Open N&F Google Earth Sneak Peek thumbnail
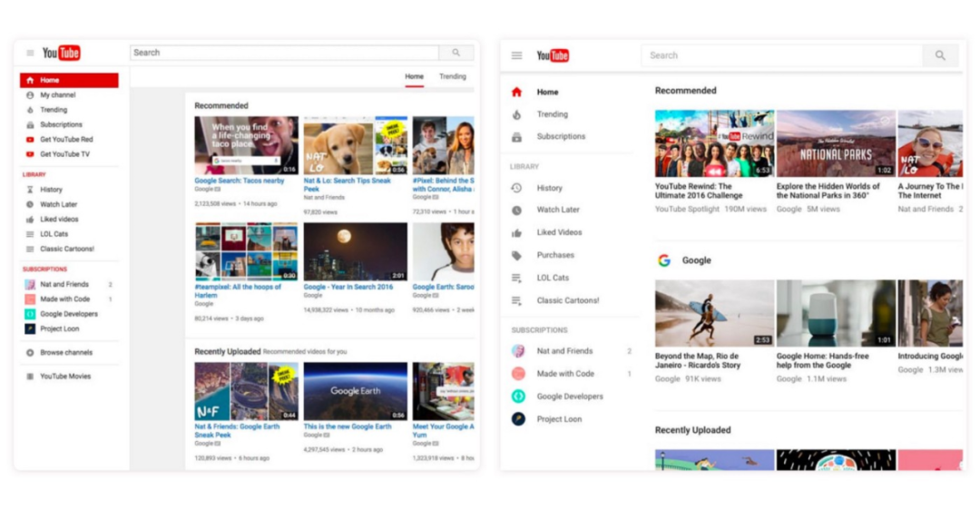The image size is (980, 510). tap(246, 391)
